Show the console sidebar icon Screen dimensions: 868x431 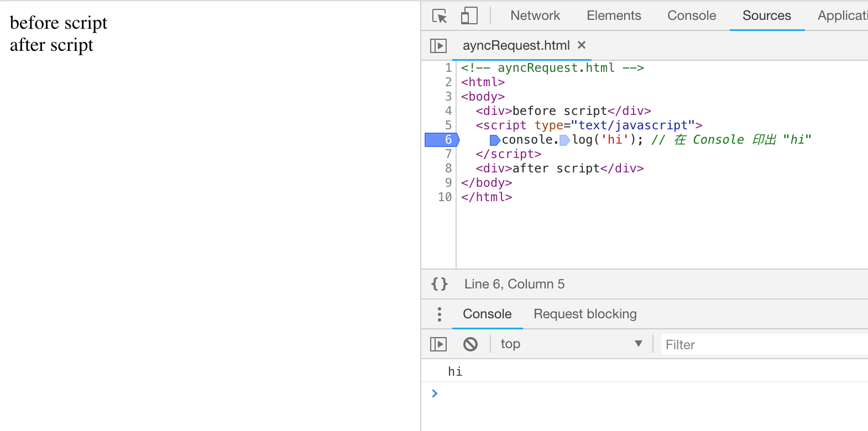click(438, 344)
